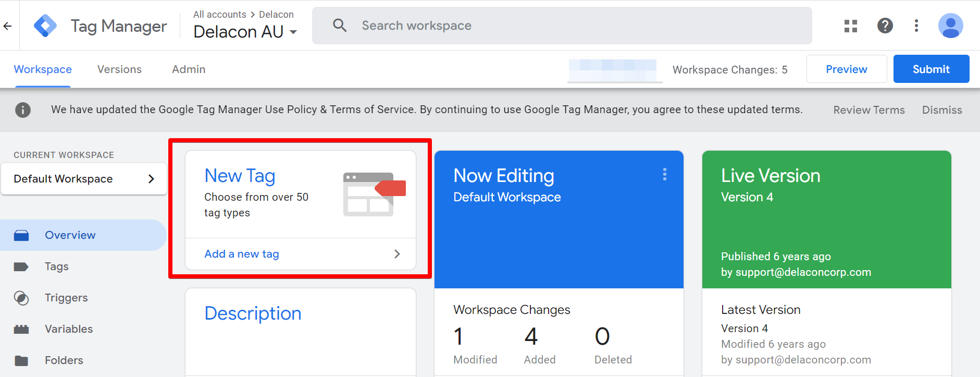Open the Now Editing card three-dot menu
Screen dimensions: 980x377
(665, 174)
